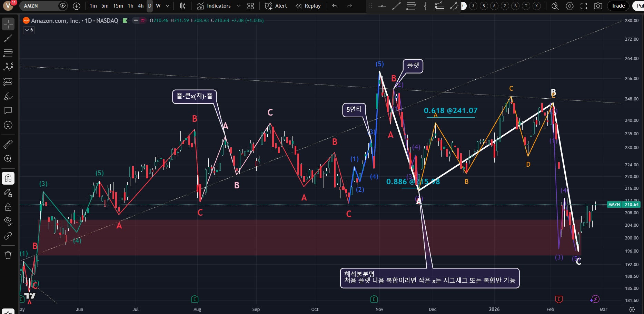
Task: Select the ruler measure tool
Action: tap(8, 144)
